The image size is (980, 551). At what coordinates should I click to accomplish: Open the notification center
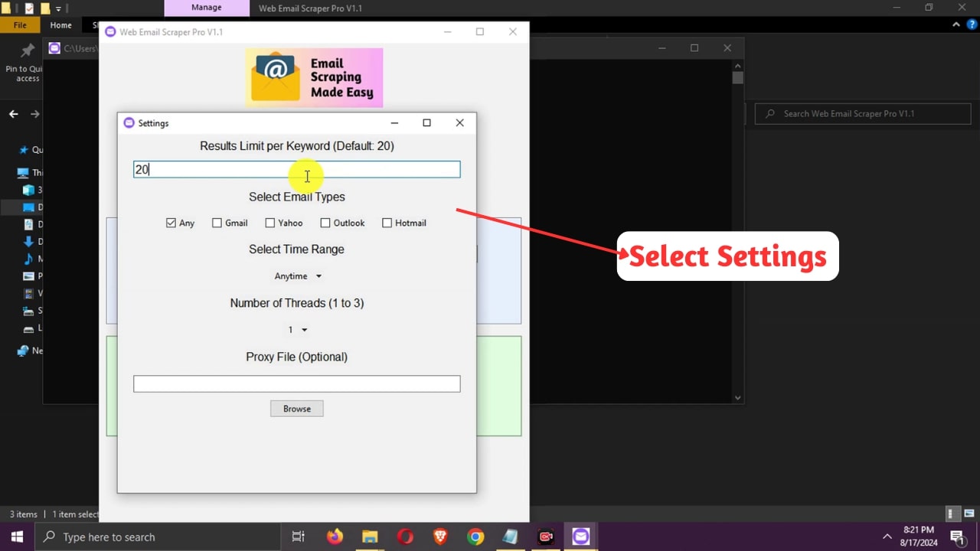tap(957, 536)
